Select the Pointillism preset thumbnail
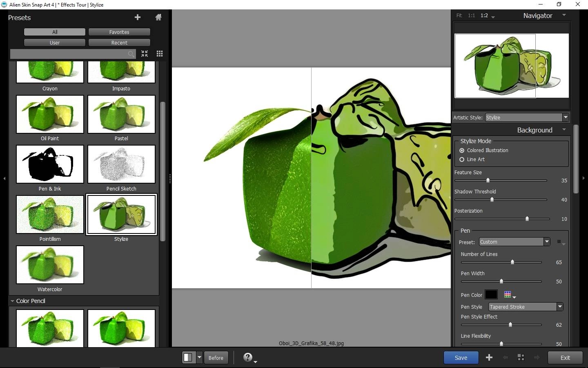Image resolution: width=588 pixels, height=368 pixels. (x=50, y=215)
